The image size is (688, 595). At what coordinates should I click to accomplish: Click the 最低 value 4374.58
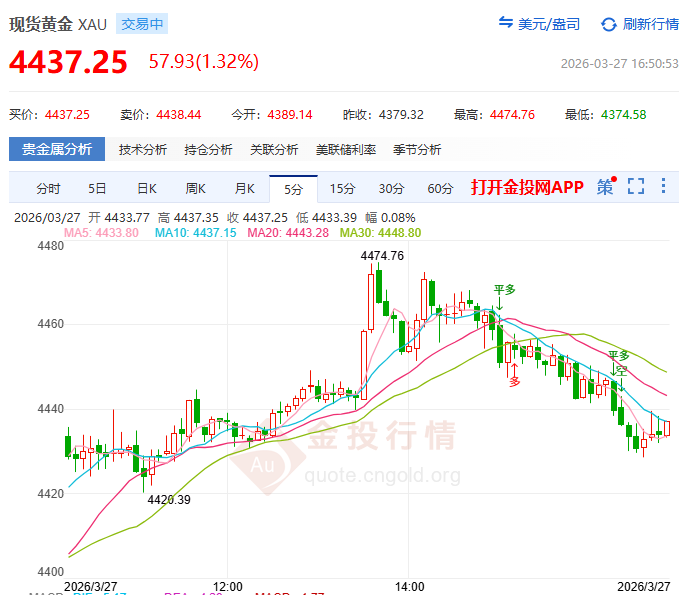coord(624,115)
